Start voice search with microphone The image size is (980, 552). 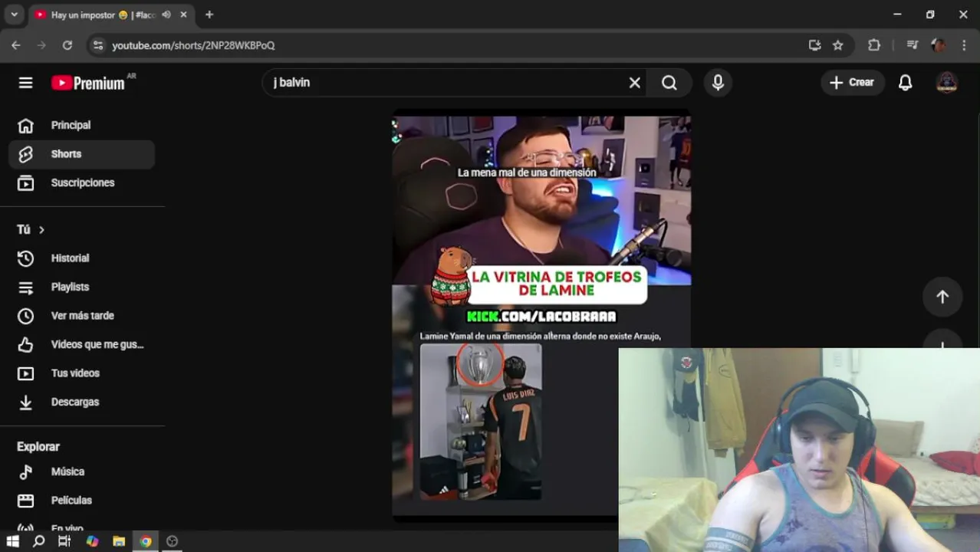tap(718, 83)
